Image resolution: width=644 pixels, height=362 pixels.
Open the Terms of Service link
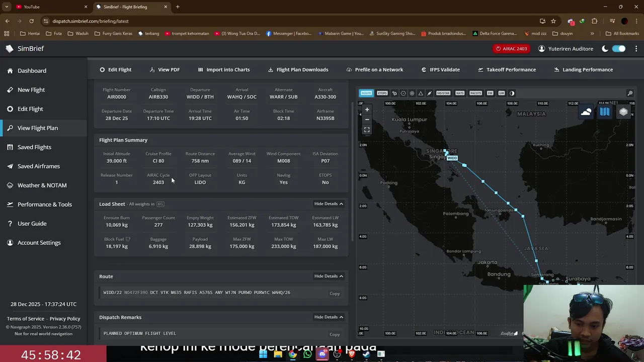tap(26, 319)
